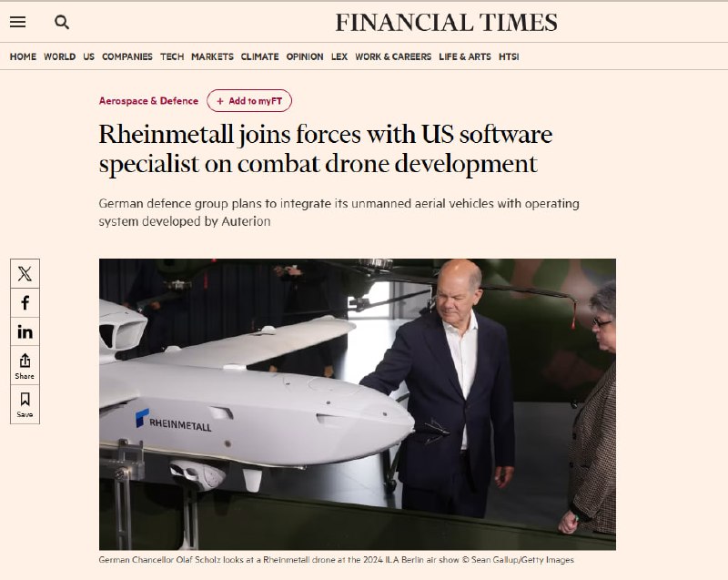Viewport: 728px width, 580px height.
Task: Follow the Aerospace & Defence topic link
Action: 148,101
